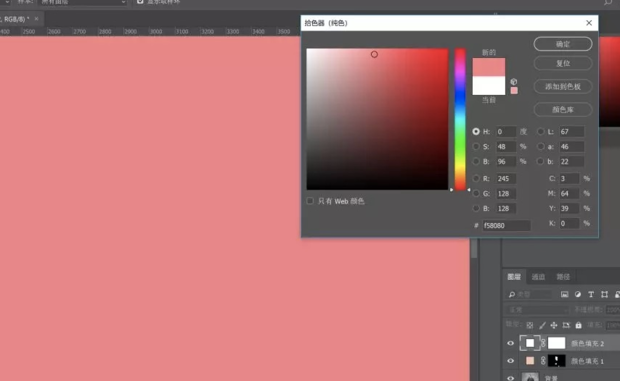The width and height of the screenshot is (620, 381).
Task: Switch to the 路径 tab
Action: coord(563,277)
